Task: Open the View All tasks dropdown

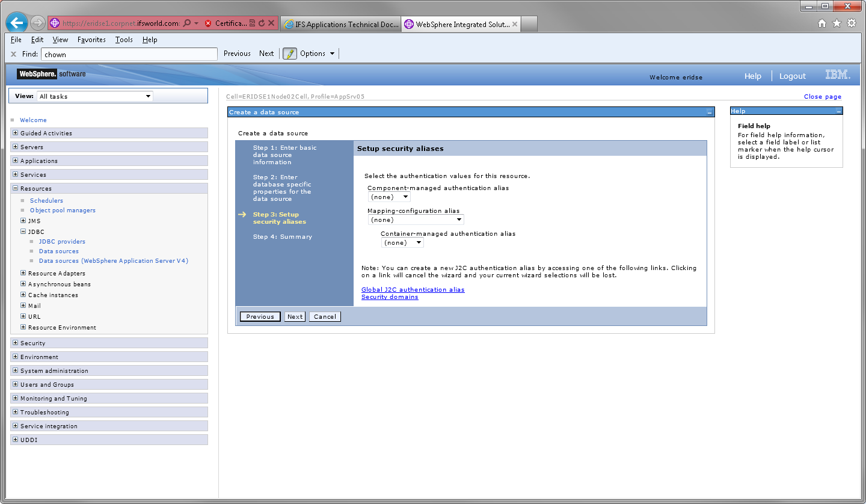Action: tap(94, 96)
